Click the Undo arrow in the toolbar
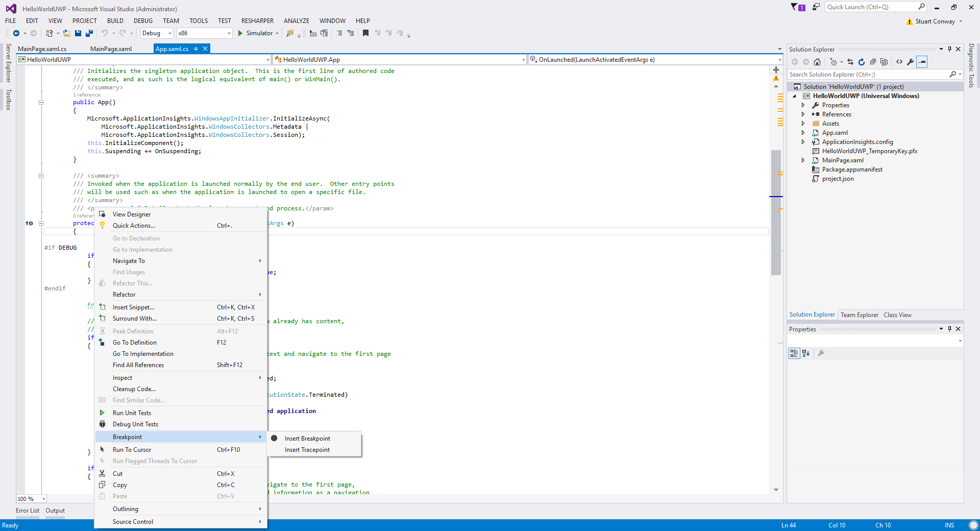980x531 pixels. pos(104,33)
